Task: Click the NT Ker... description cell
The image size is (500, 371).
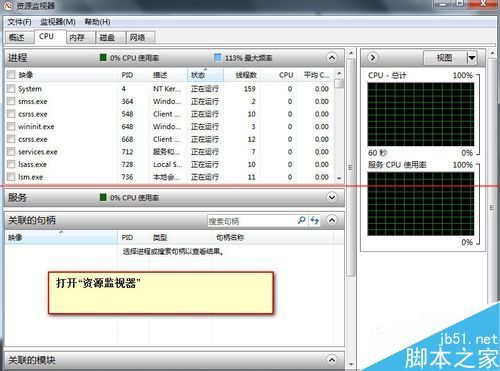Action: [167, 89]
